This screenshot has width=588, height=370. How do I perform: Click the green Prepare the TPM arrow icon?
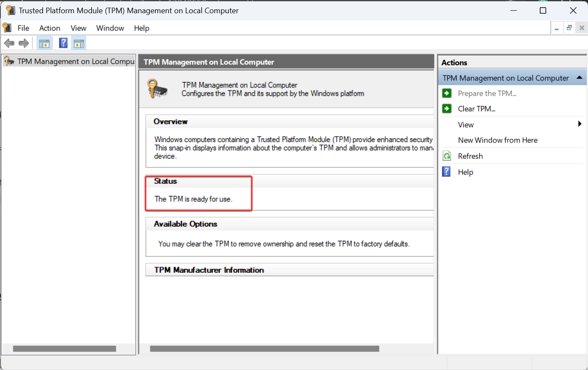(447, 93)
